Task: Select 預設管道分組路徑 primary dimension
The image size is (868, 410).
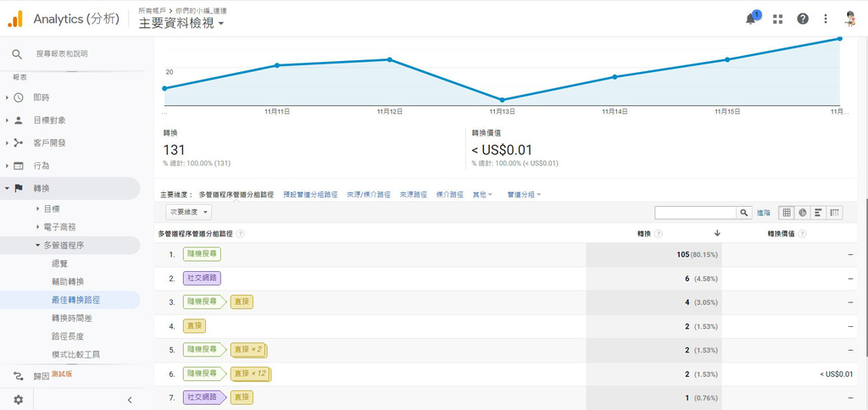Action: click(310, 195)
